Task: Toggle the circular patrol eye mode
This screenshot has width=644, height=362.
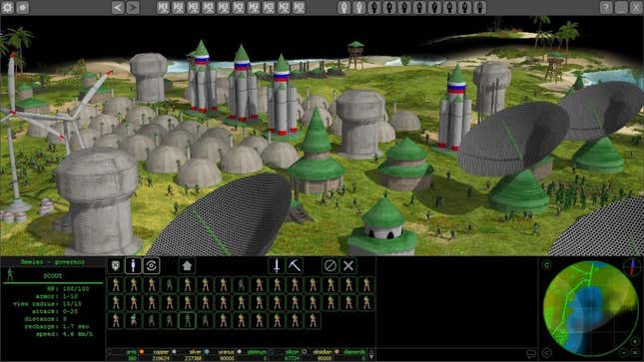Action: click(x=151, y=265)
